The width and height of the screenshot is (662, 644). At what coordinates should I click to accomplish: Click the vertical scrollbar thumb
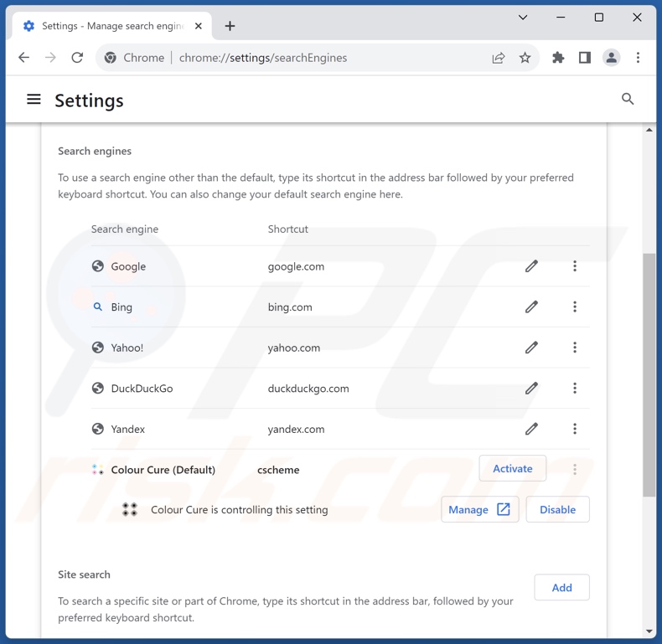[x=649, y=374]
